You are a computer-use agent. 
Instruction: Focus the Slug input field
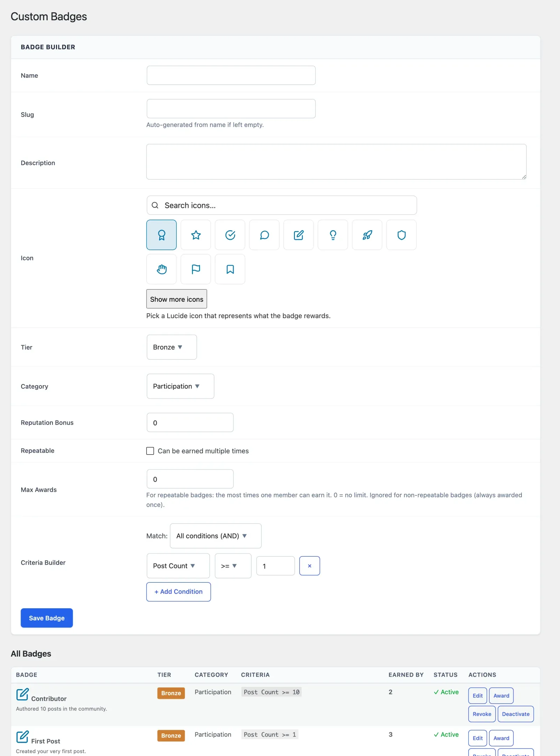tap(231, 108)
